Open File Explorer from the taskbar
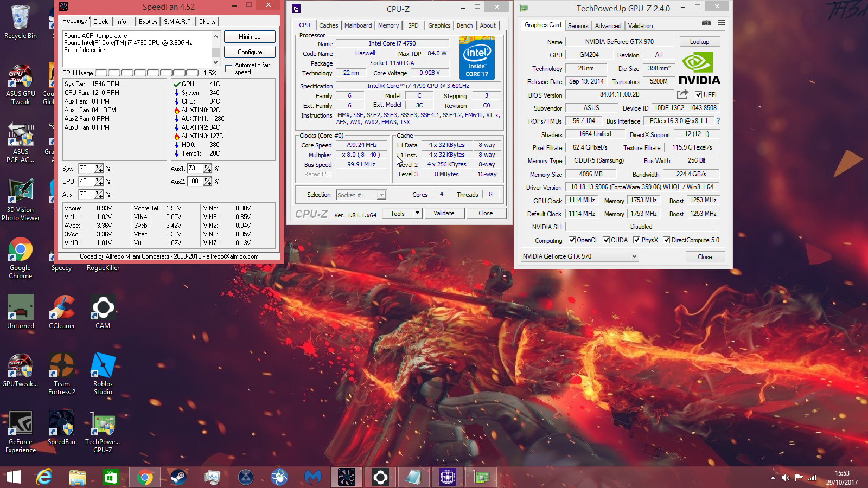868x488 pixels. 78,477
